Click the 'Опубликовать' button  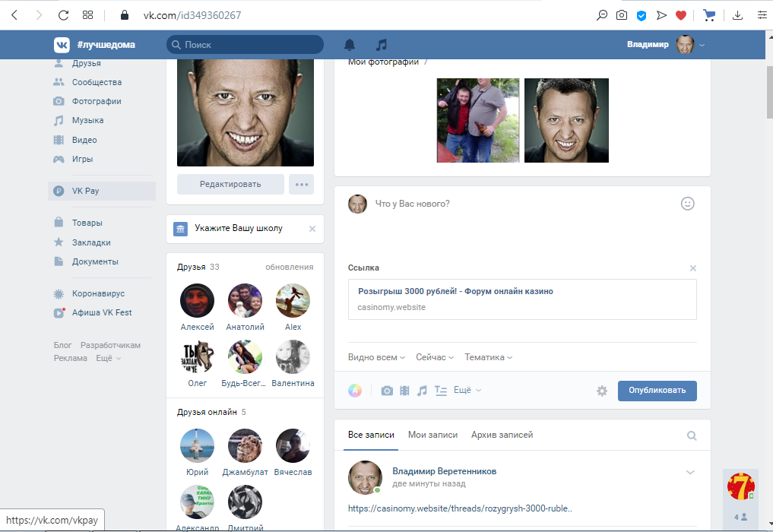[x=657, y=391]
